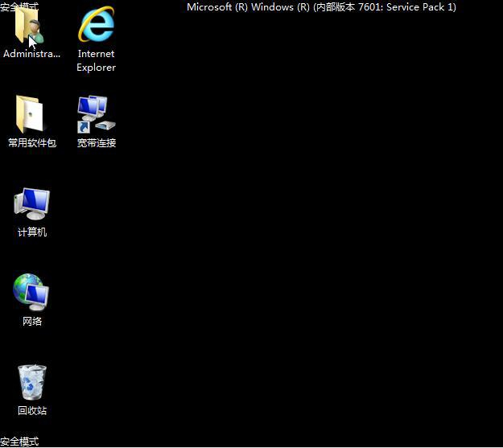Click the 常用软件包 text label
The height and width of the screenshot is (448, 503).
coord(31,143)
